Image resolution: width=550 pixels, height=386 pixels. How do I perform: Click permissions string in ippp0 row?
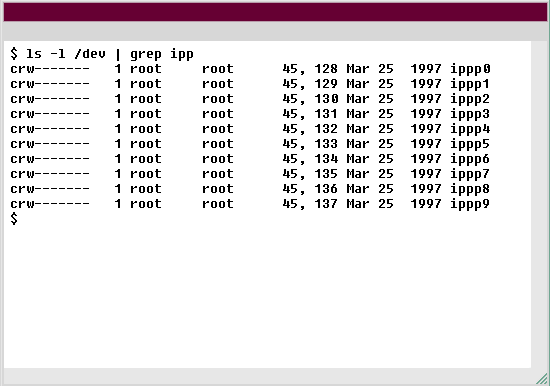50,69
